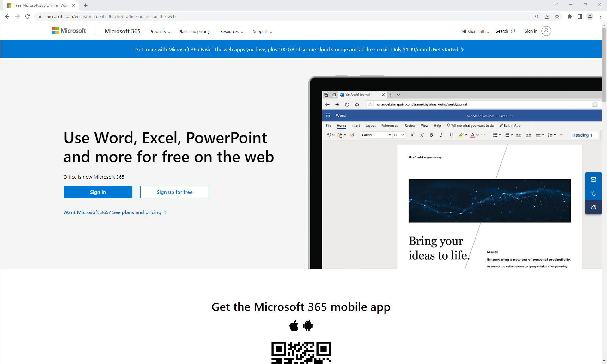This screenshot has height=364, width=607.
Task: Close the Free Microsoft 365 Online tab
Action: click(74, 5)
